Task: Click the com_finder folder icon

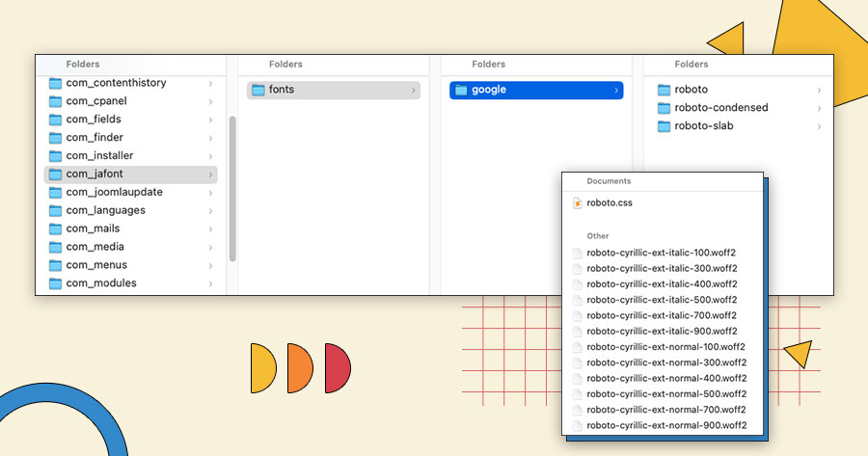Action: [55, 138]
